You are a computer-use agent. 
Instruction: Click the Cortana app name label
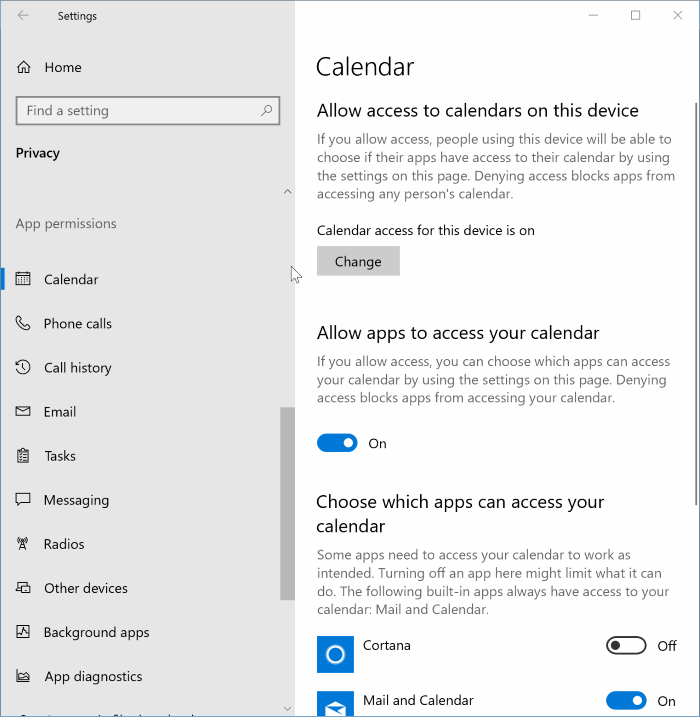pyautogui.click(x=386, y=645)
